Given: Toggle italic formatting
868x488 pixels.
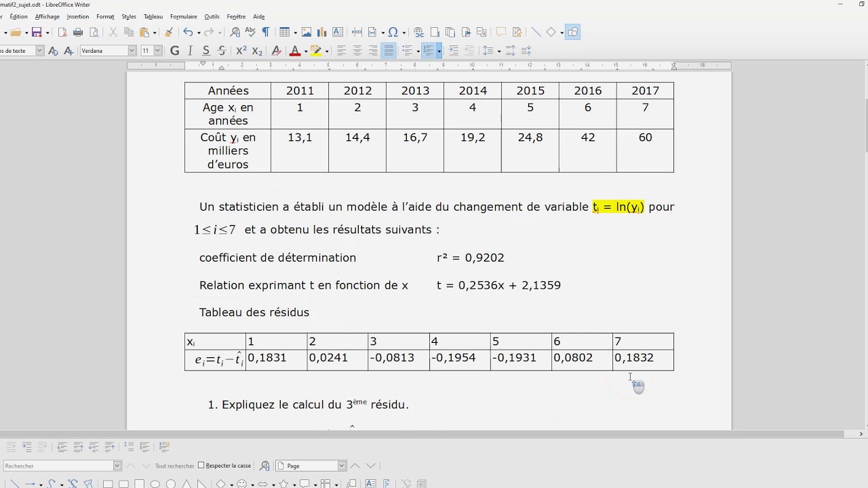Looking at the screenshot, I should click(190, 50).
